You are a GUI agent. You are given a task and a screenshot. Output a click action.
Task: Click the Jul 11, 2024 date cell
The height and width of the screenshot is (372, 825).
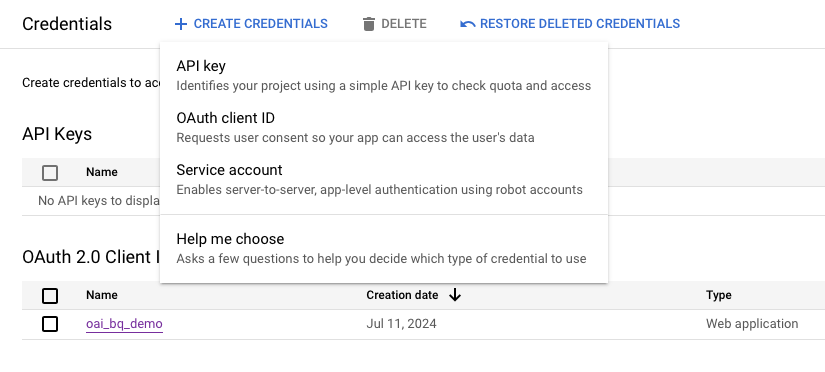[x=401, y=324]
